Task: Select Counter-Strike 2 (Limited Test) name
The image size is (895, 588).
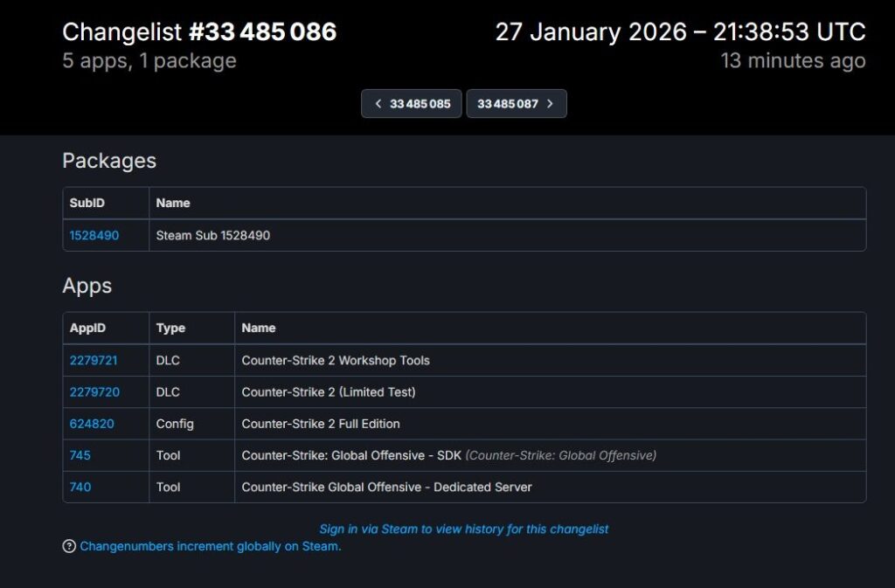Action: [329, 392]
